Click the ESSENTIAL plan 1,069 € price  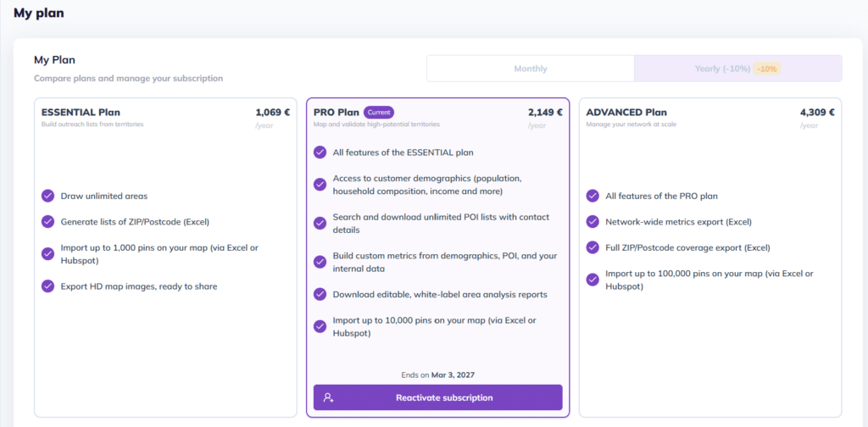[272, 112]
